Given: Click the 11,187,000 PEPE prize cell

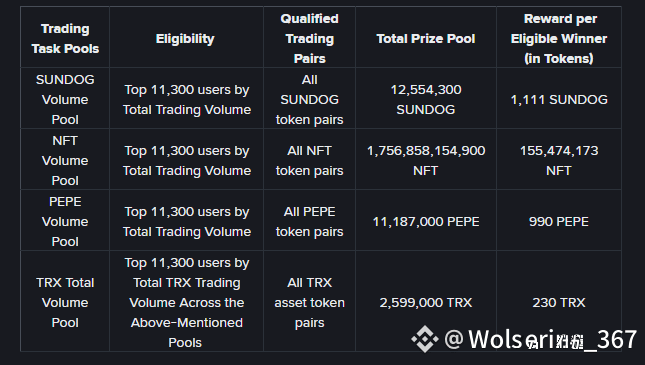Looking at the screenshot, I should tap(426, 221).
